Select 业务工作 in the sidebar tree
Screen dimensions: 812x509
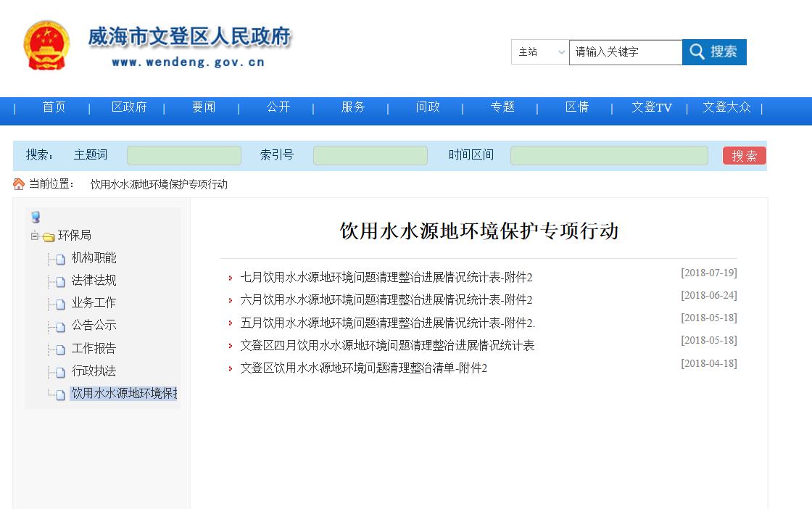click(x=94, y=303)
